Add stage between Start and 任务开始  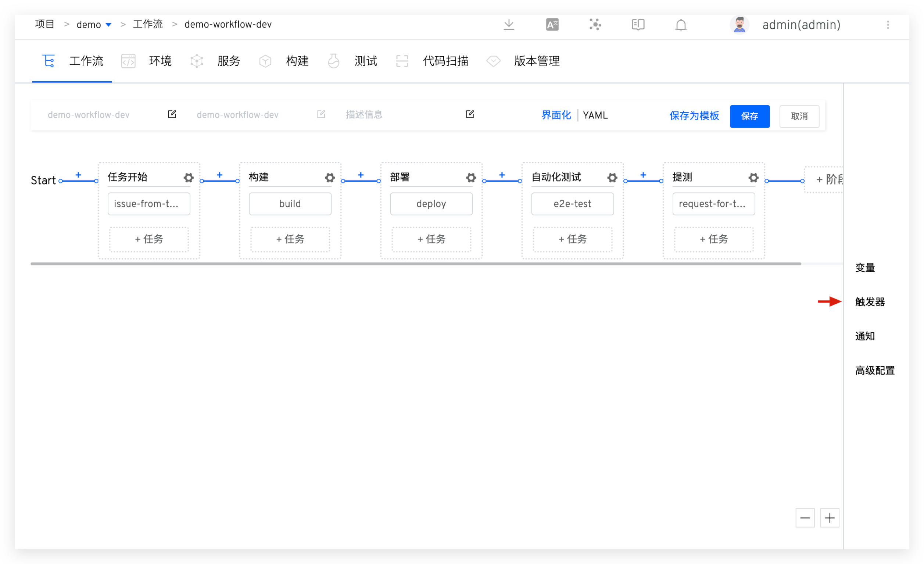[x=78, y=175]
